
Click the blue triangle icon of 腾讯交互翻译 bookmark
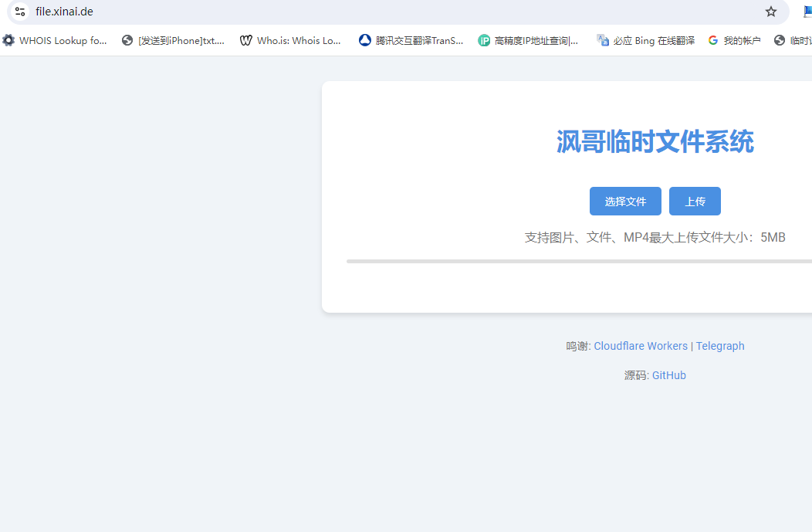pos(365,40)
